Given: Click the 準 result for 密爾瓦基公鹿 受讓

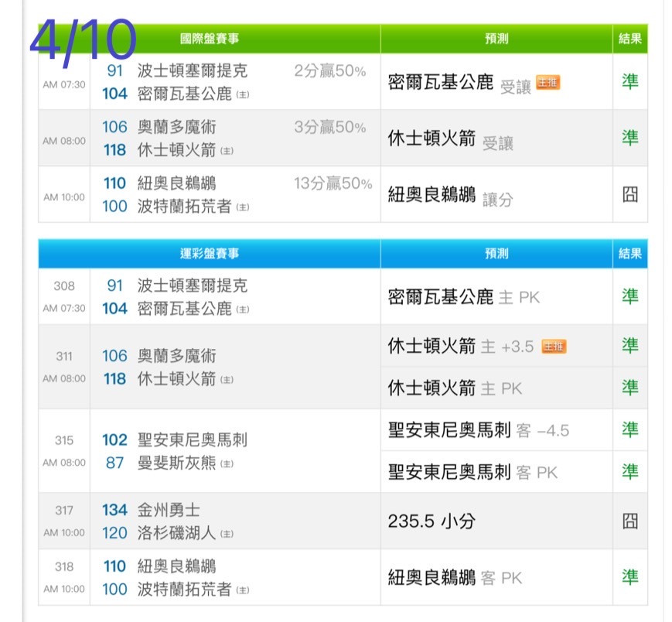Looking at the screenshot, I should click(x=630, y=81).
